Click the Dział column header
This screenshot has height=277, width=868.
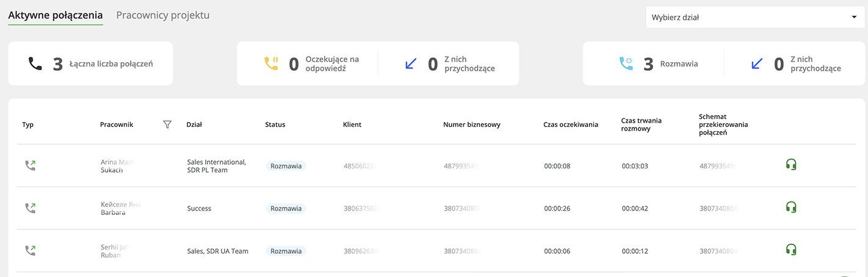[194, 124]
